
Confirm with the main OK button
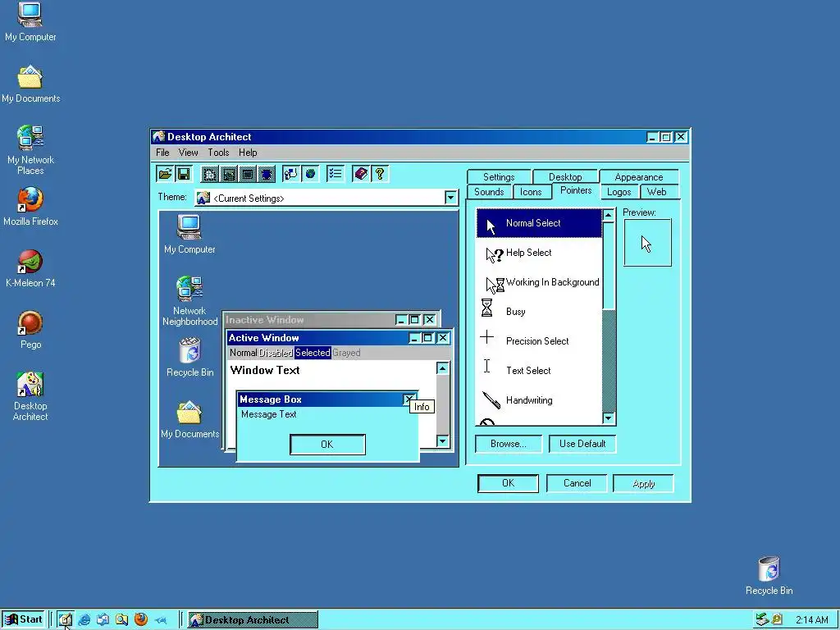(x=508, y=483)
